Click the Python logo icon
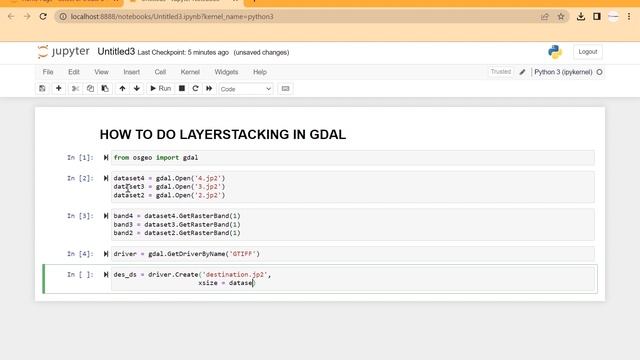640x360 pixels. point(555,52)
